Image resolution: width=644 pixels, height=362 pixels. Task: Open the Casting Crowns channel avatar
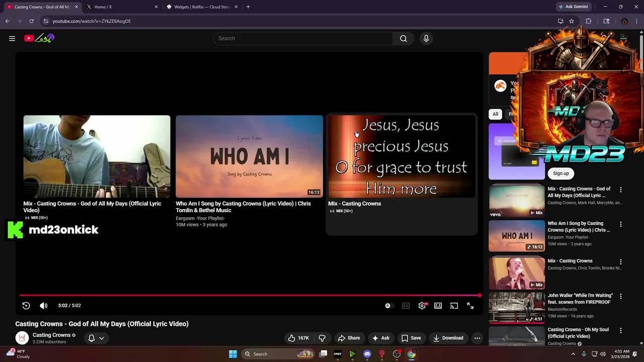point(22,338)
